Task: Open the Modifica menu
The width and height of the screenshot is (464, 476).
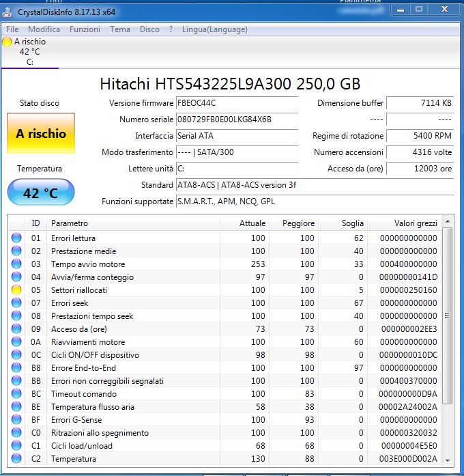Action: pos(44,29)
